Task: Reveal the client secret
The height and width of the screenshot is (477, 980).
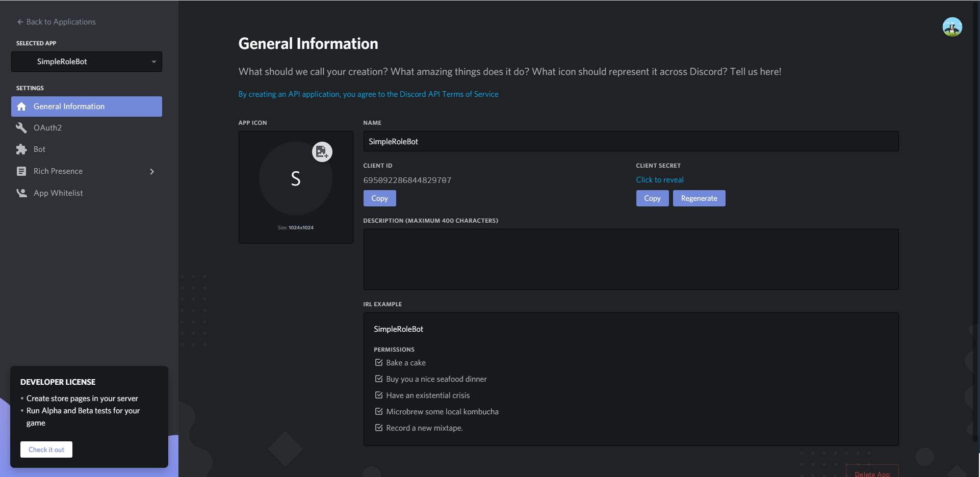Action: coord(659,180)
